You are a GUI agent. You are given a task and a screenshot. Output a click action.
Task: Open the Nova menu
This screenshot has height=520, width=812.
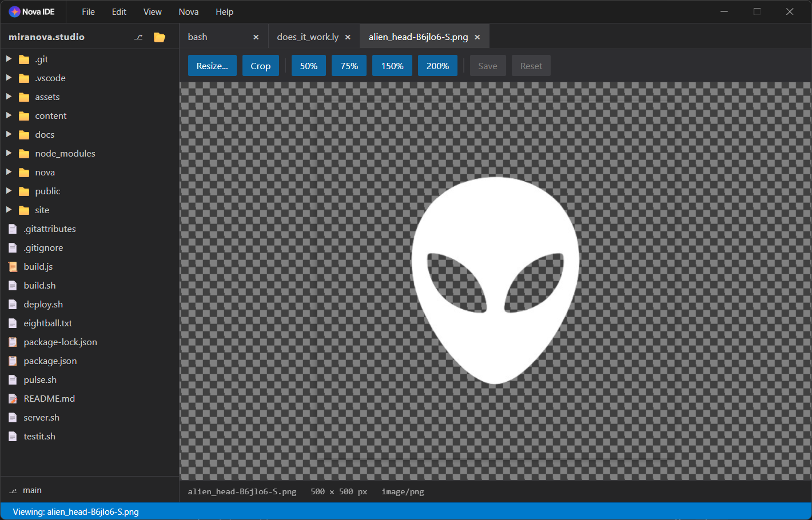188,11
